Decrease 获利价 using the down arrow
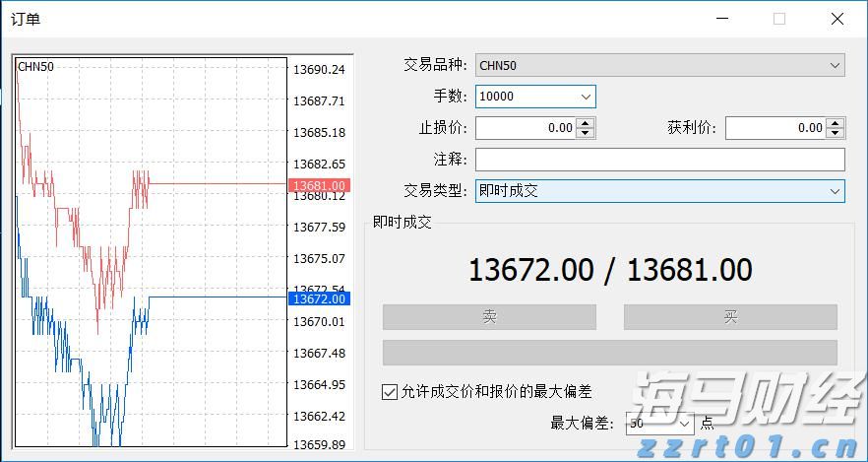This screenshot has height=462, width=868. (x=836, y=133)
